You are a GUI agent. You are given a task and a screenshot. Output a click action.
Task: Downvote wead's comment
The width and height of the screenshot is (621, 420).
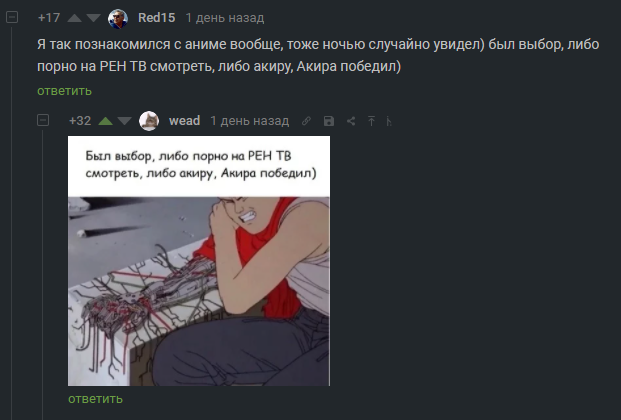[x=124, y=121]
